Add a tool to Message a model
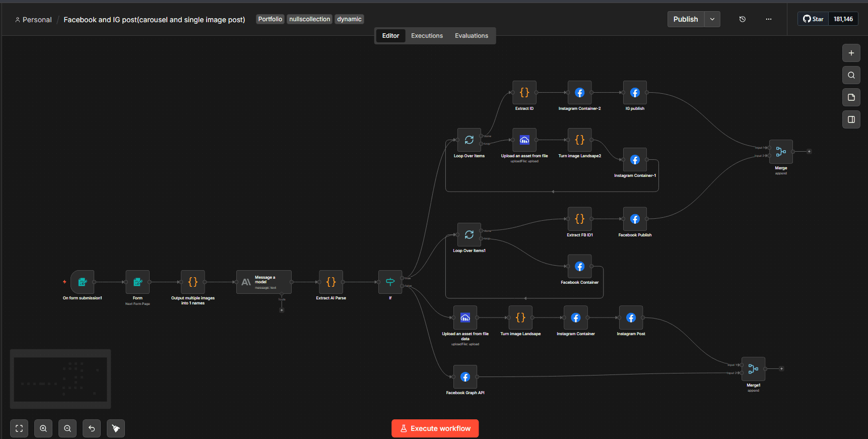Viewport: 868px width, 439px height. [282, 310]
